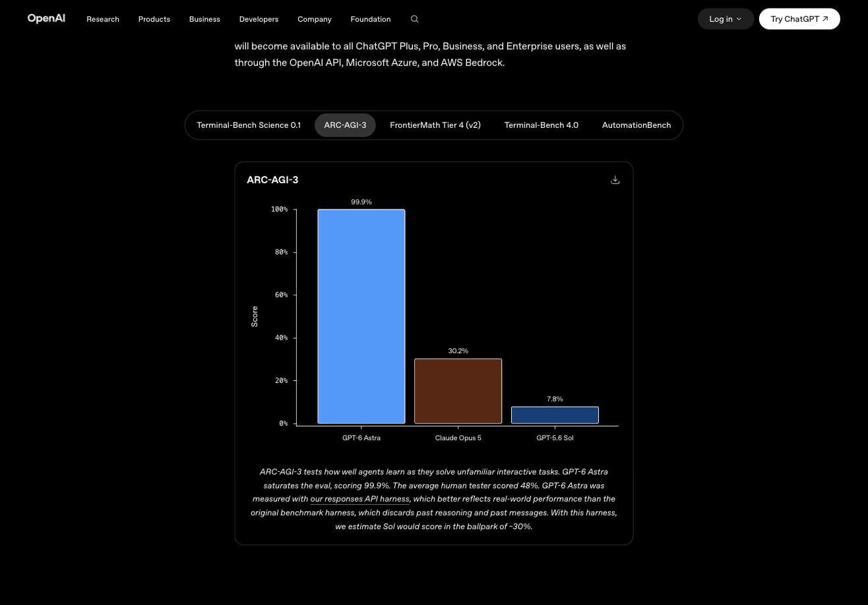Screen dimensions: 868x605
Task: Click the ARC-AGI-3 chart title
Action: (x=272, y=180)
